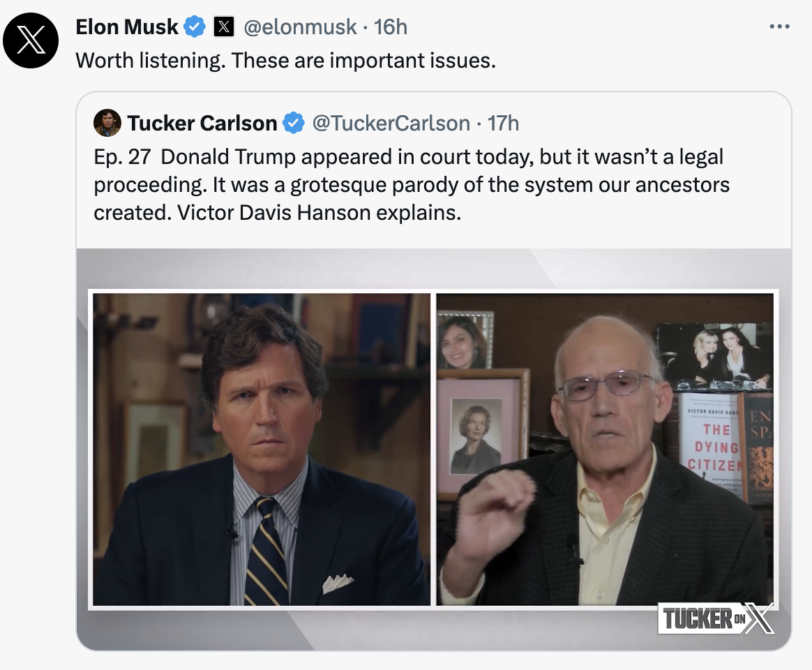Screen dimensions: 812x670
Task: Click the photo of two women on shelf
Action: (714, 356)
